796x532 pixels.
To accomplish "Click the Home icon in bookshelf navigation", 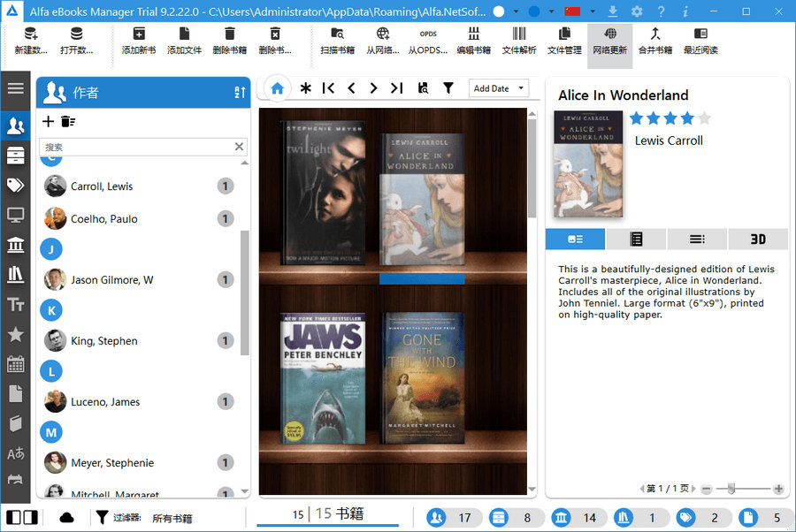I will click(x=277, y=88).
